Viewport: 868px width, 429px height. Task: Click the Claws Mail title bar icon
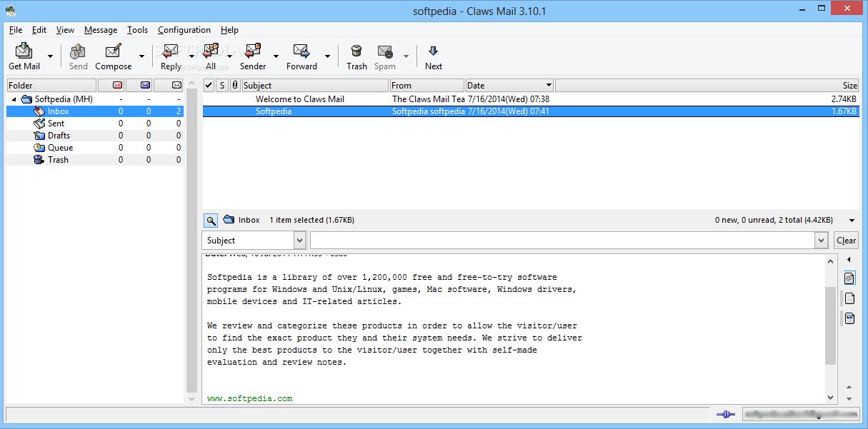(11, 10)
